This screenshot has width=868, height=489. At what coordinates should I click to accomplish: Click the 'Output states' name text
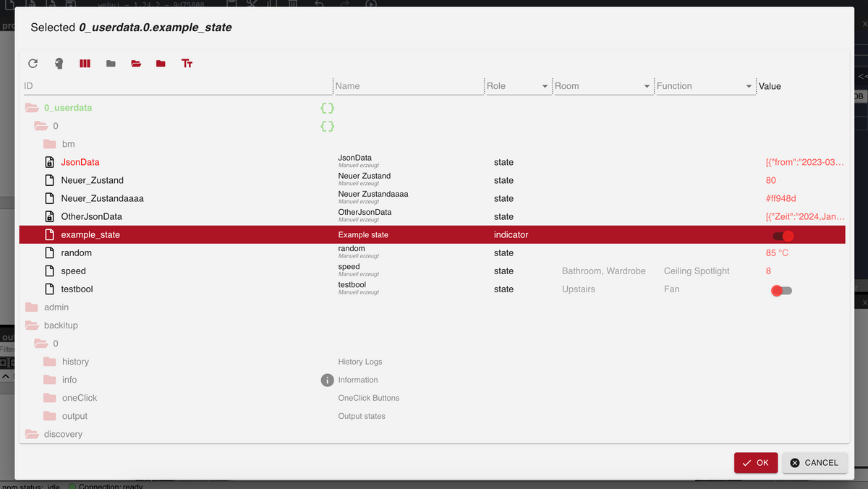pos(361,416)
